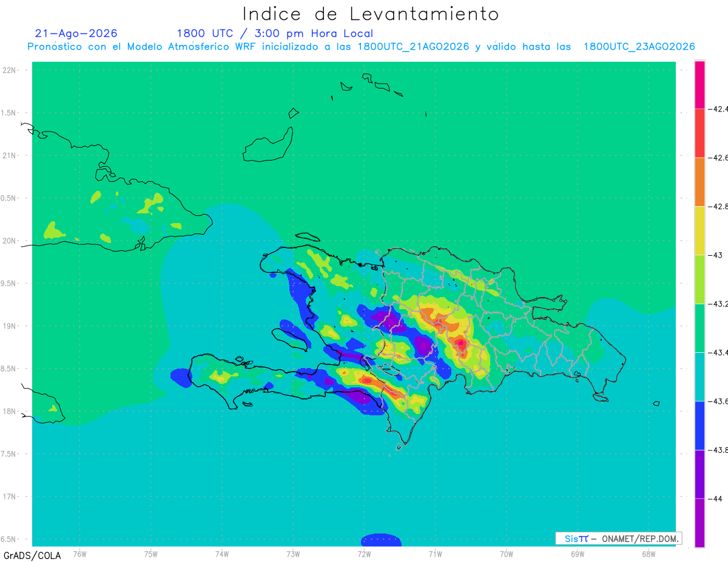Click the '-44' colorbar label
This screenshot has height=562, width=728.
tap(716, 498)
